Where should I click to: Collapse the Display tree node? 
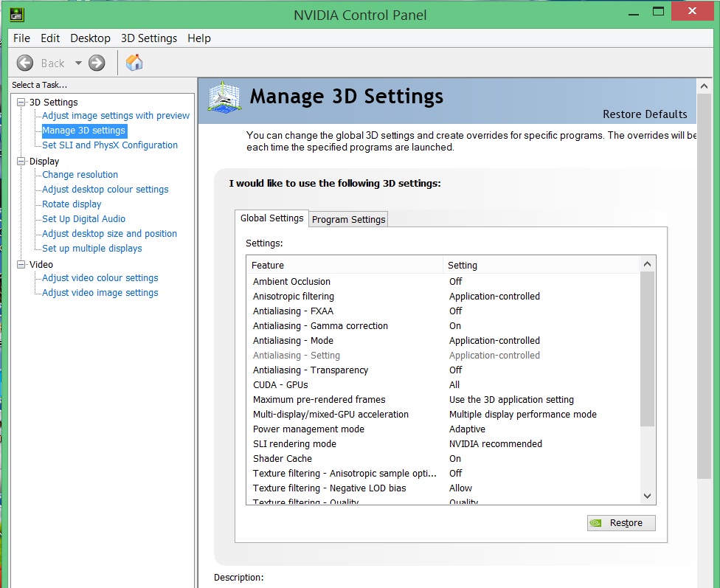coord(21,162)
